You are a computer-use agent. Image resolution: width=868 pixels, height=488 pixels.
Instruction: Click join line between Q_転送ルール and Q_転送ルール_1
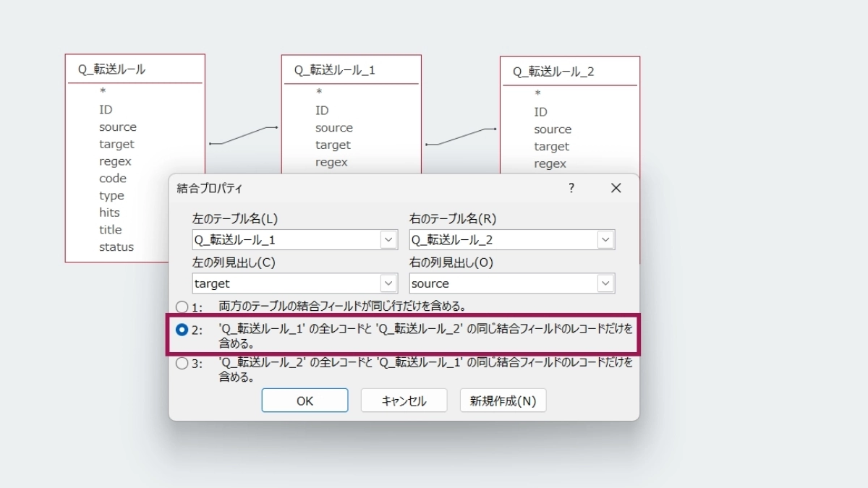(243, 135)
